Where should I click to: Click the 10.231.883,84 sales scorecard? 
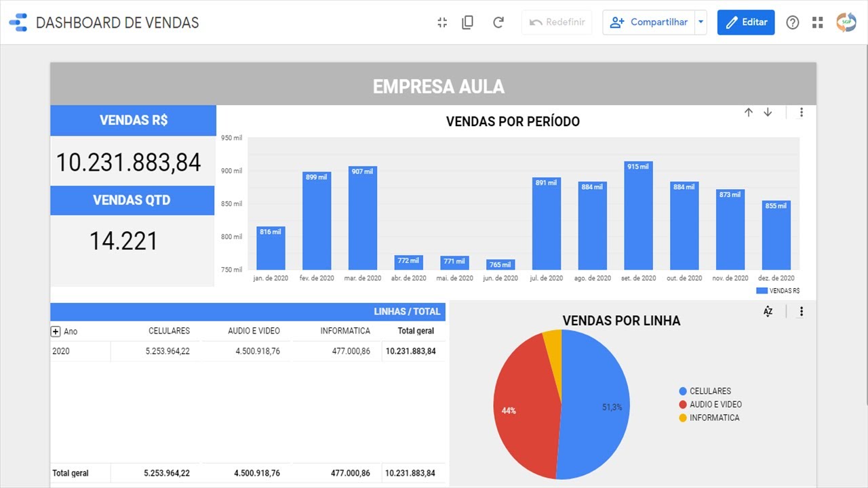tap(129, 162)
